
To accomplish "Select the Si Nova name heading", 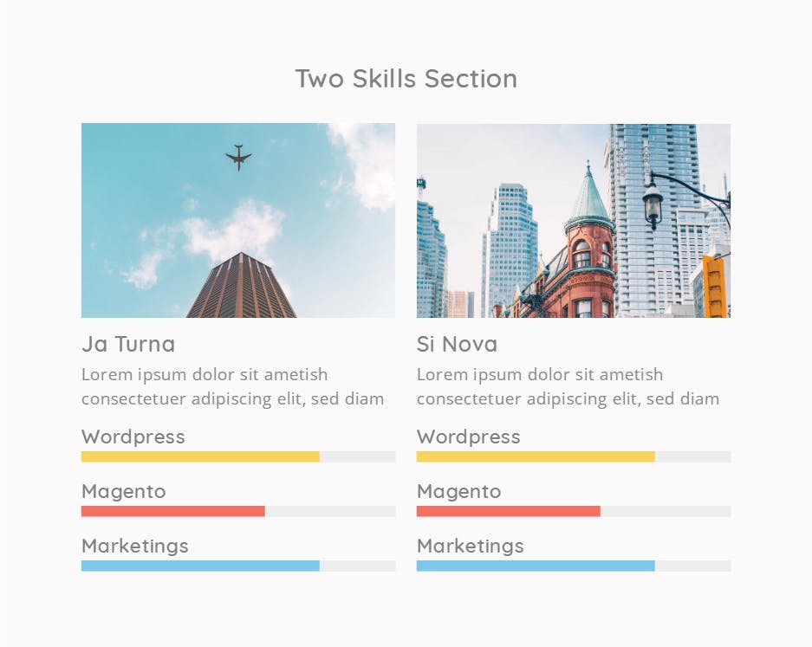I will 457,344.
